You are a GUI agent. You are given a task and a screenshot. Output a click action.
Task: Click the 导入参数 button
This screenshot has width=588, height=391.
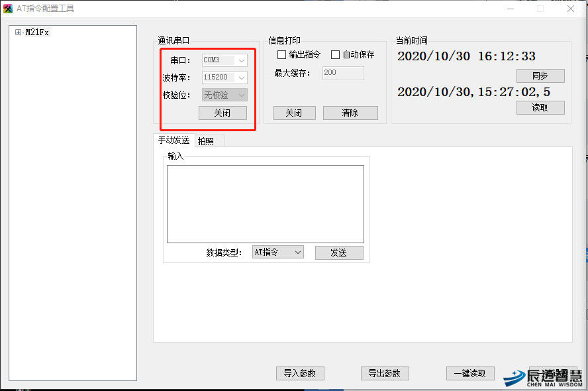click(x=299, y=374)
